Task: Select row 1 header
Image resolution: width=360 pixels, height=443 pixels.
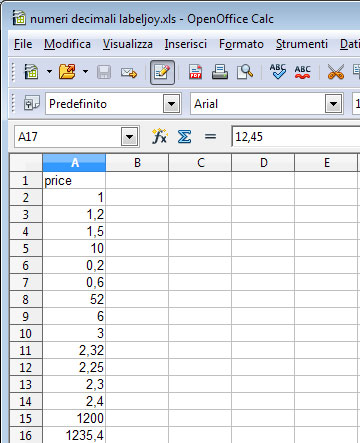Action: [26, 180]
